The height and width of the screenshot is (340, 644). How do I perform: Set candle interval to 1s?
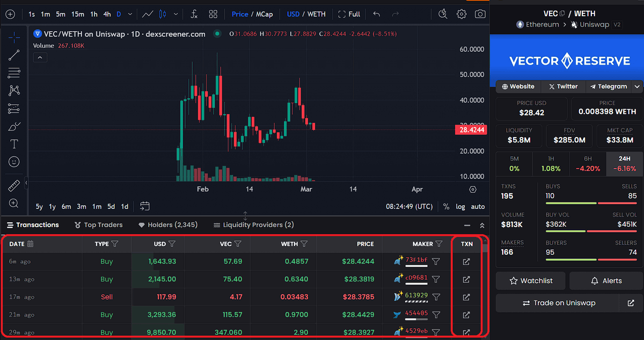(x=32, y=14)
